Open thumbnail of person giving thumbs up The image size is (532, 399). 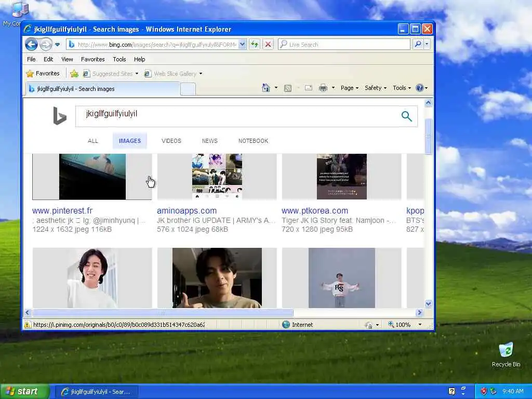(x=217, y=278)
